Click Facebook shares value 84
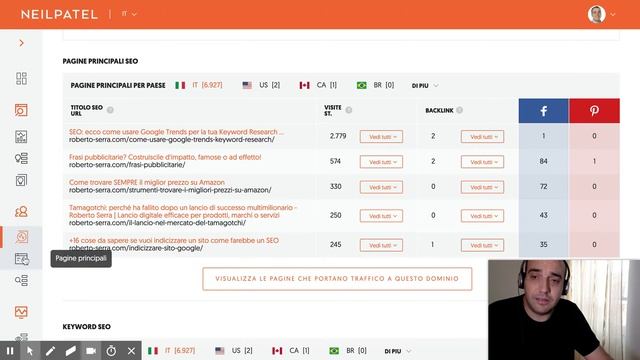Viewport: 640px width, 360px height. pos(543,161)
